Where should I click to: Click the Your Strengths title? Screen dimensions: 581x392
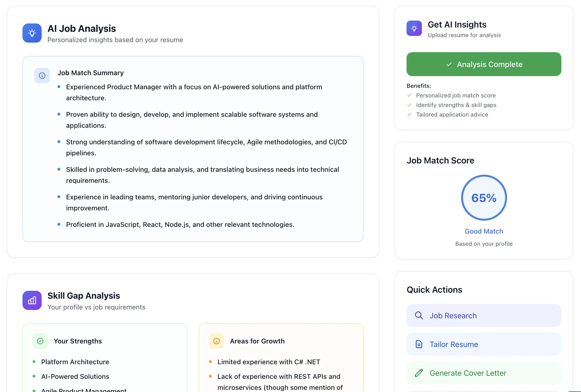(78, 341)
